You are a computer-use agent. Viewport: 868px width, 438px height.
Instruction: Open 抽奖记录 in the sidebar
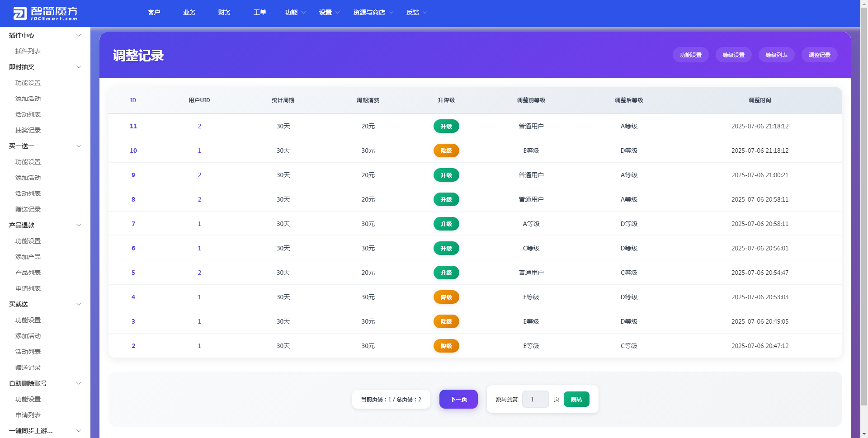pyautogui.click(x=28, y=130)
